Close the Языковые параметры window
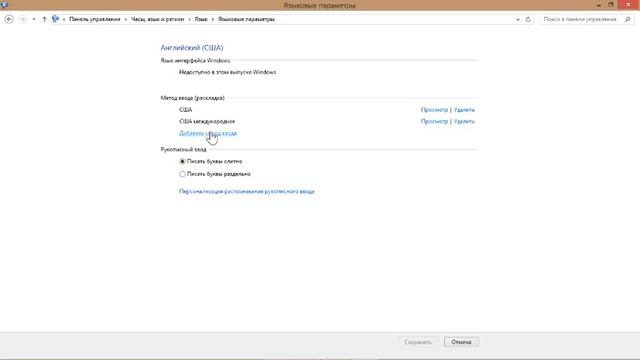 click(628, 5)
